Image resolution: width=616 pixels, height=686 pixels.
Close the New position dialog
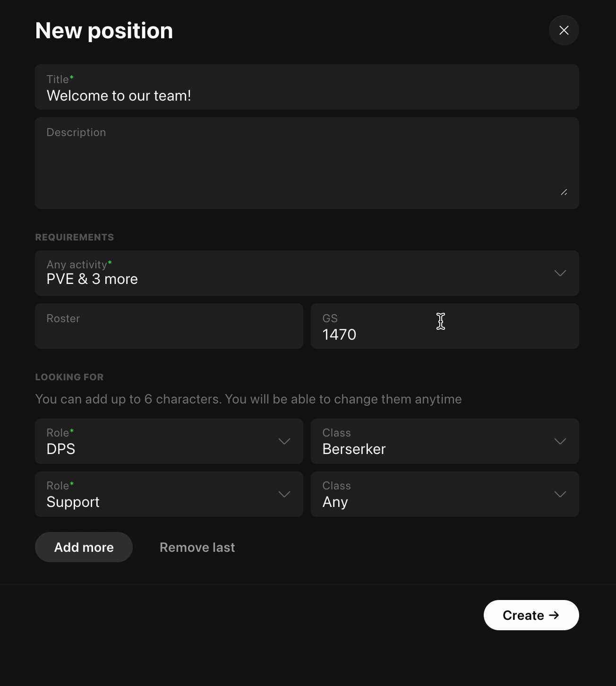(564, 30)
